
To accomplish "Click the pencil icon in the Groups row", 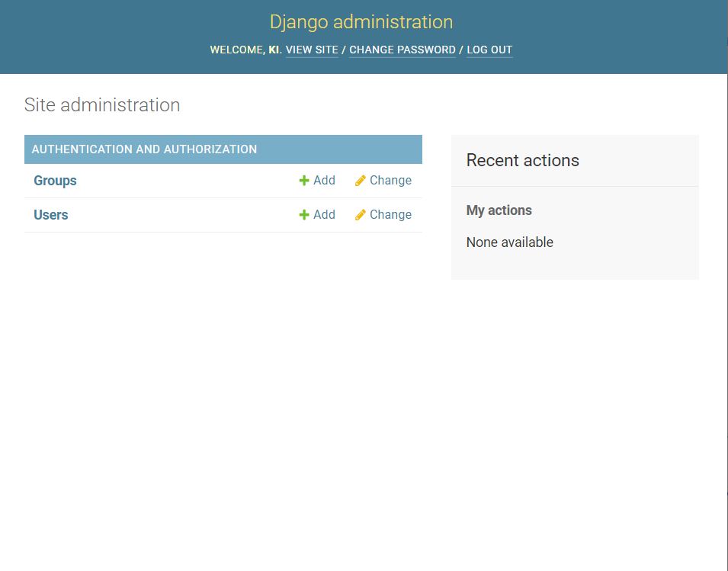I will pos(361,181).
